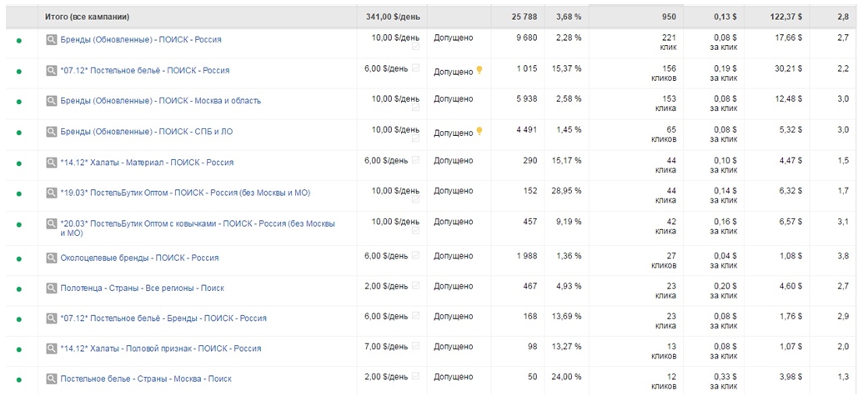Open the *14.12* Халаты - Половой признак campaign
Viewport: 868px width, 401px height.
coord(161,348)
